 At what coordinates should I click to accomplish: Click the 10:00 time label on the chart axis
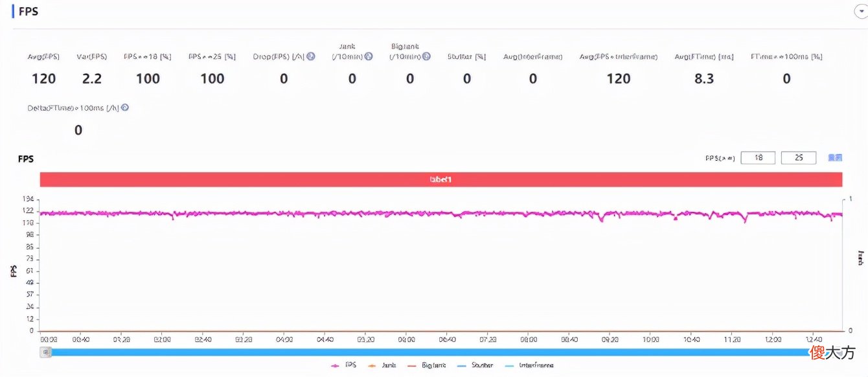pos(650,339)
